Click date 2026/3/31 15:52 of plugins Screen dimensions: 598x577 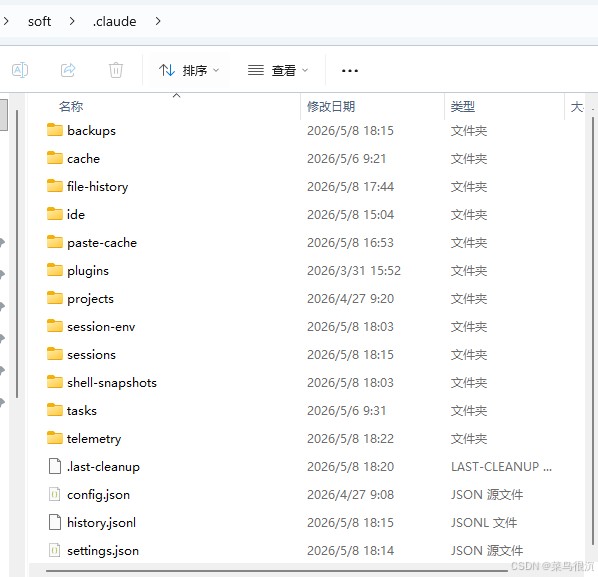pyautogui.click(x=354, y=271)
